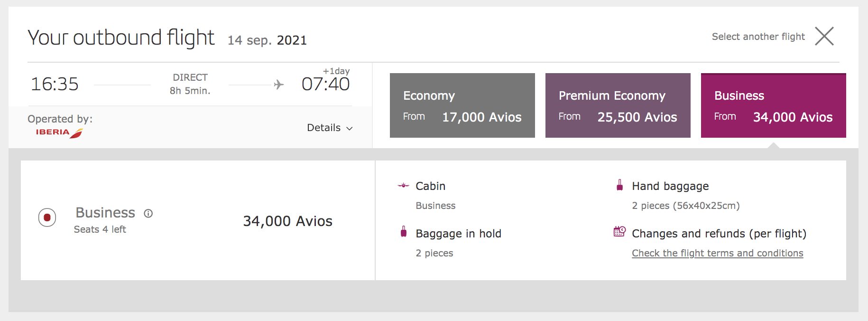
Task: Select the Business fare radio button
Action: click(x=47, y=217)
